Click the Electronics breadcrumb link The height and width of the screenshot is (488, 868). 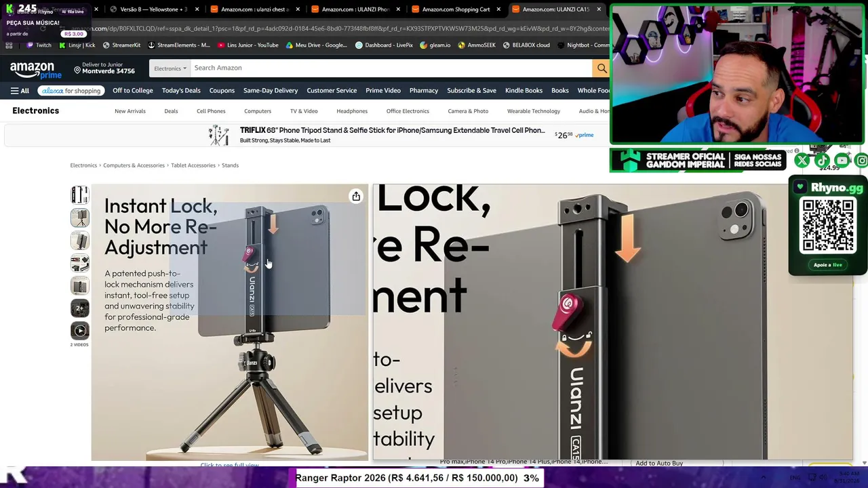click(x=83, y=165)
